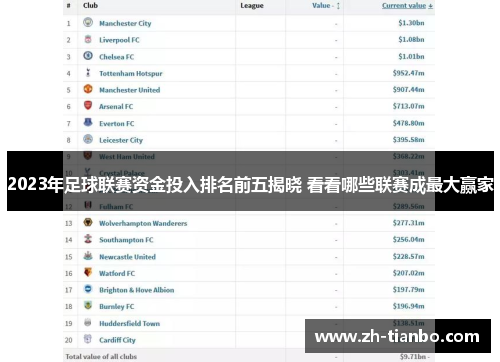Screen dimensions: 500x362
Task: Click the Manchester United crest icon
Action: click(88, 89)
